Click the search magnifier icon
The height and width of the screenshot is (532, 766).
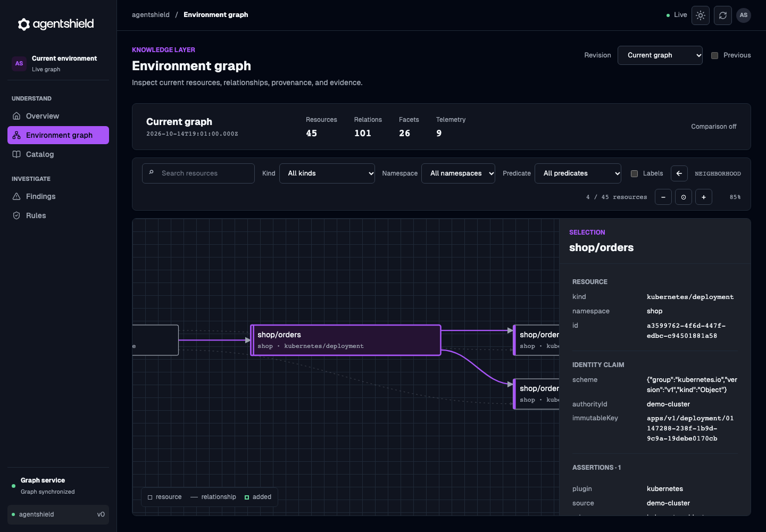(x=152, y=172)
